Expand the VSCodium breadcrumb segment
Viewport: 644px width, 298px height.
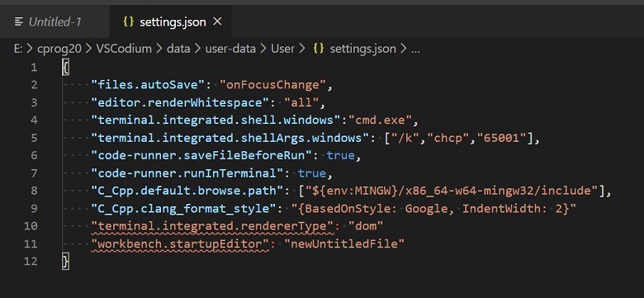pos(124,49)
